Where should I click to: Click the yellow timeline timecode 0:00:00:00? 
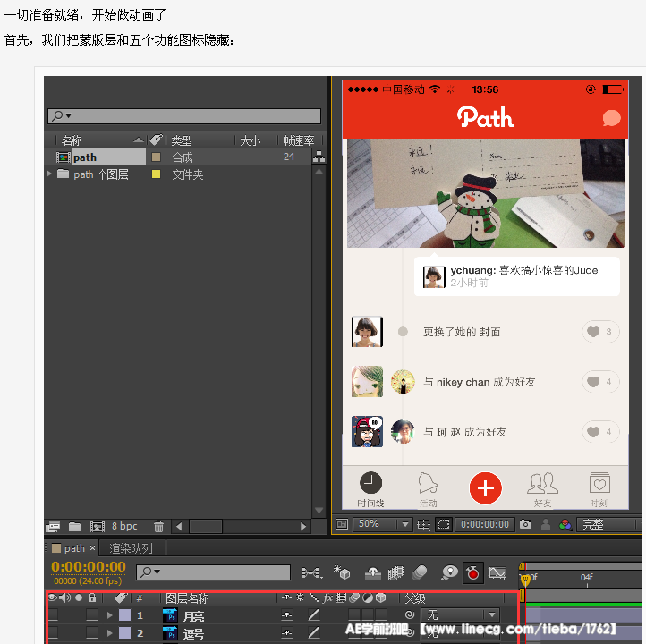[x=89, y=566]
